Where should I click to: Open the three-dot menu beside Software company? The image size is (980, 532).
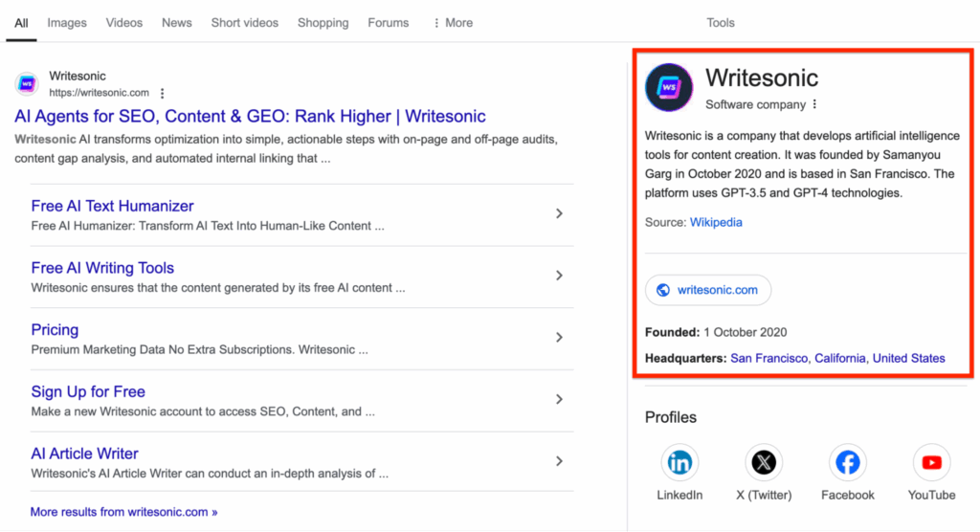(814, 104)
